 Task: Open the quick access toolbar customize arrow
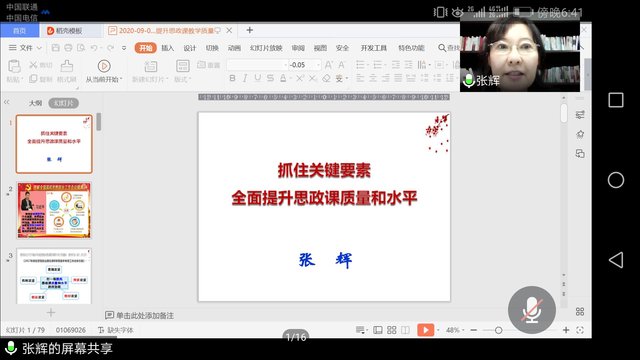click(x=124, y=48)
